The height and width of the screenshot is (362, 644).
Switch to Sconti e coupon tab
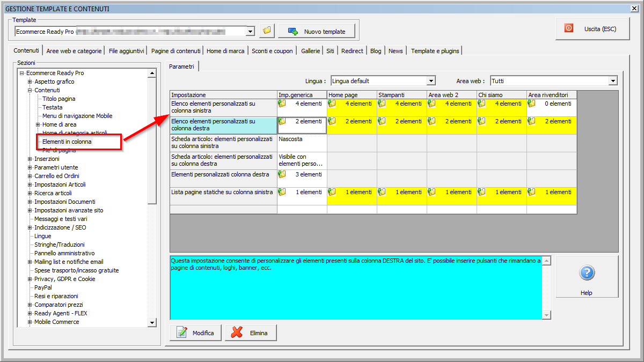pyautogui.click(x=273, y=51)
